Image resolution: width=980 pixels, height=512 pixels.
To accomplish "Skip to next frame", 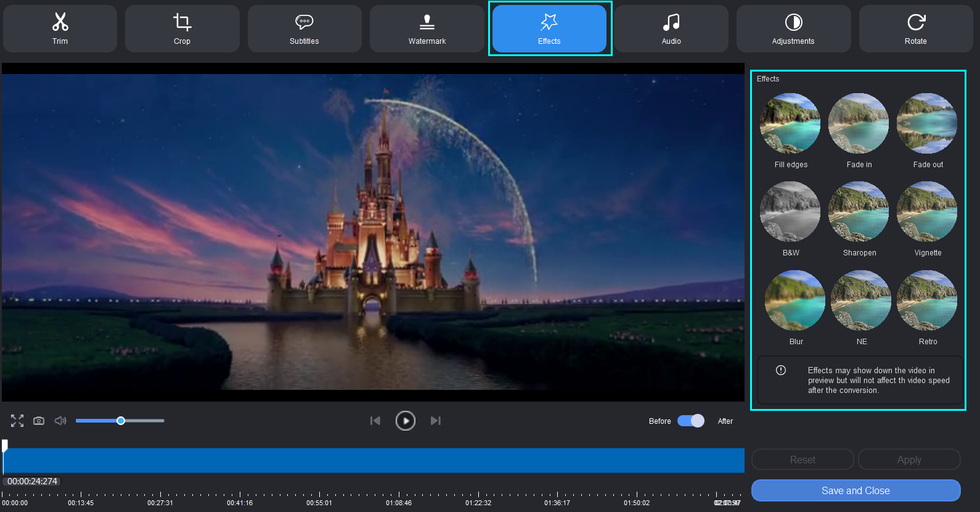I will pyautogui.click(x=436, y=421).
